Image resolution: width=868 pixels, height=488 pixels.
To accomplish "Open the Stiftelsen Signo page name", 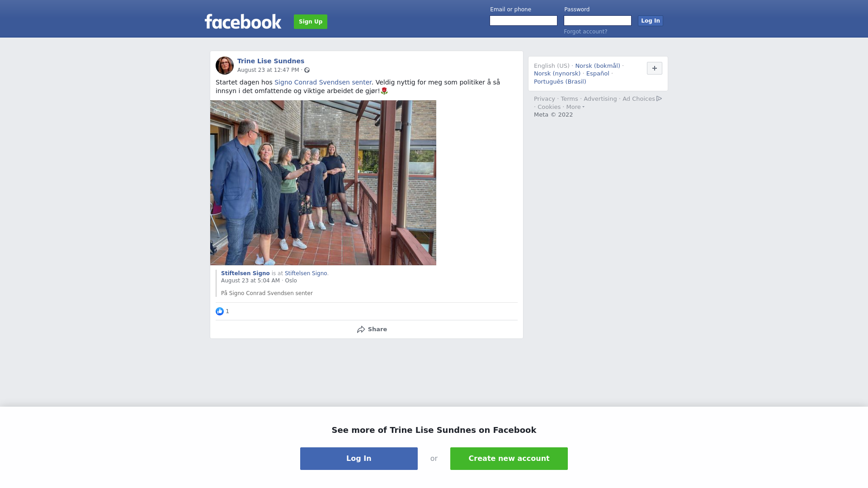I will coord(245,273).
